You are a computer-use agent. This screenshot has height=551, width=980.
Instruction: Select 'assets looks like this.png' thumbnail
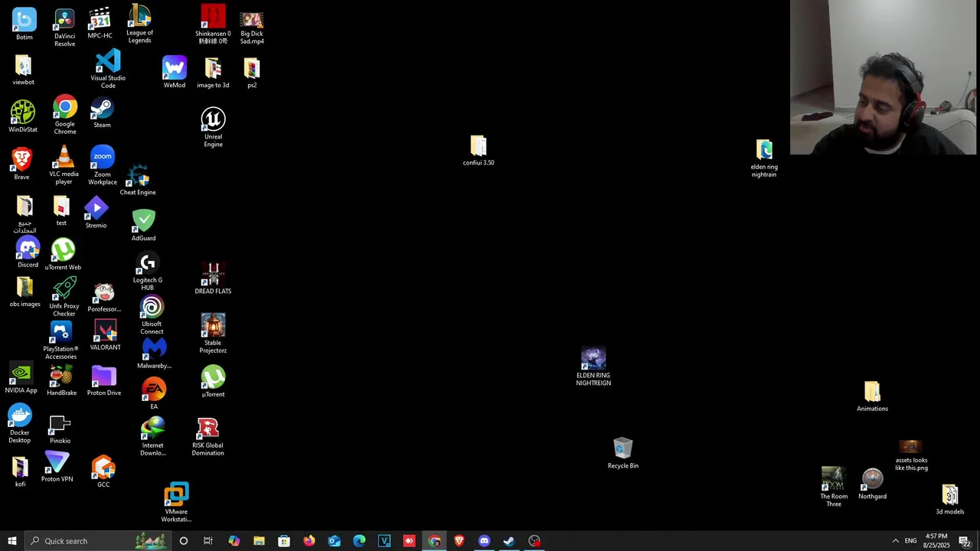[x=911, y=455]
